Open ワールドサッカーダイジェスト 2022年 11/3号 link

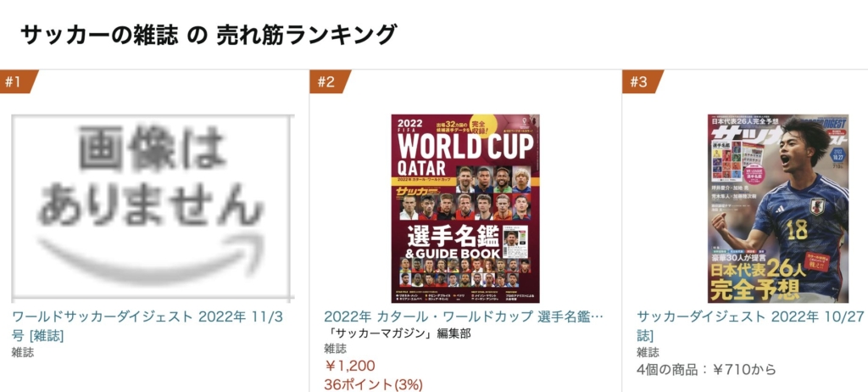tap(147, 326)
